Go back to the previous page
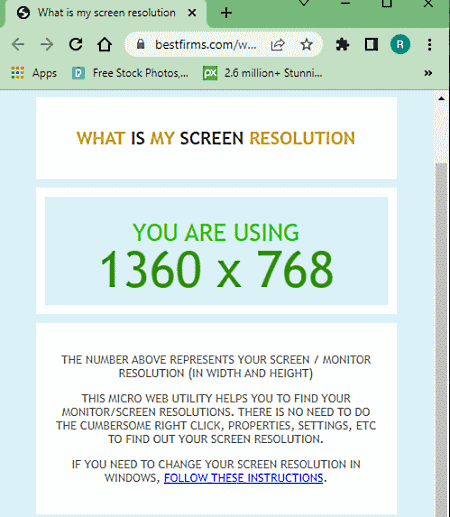450x517 pixels. click(18, 44)
